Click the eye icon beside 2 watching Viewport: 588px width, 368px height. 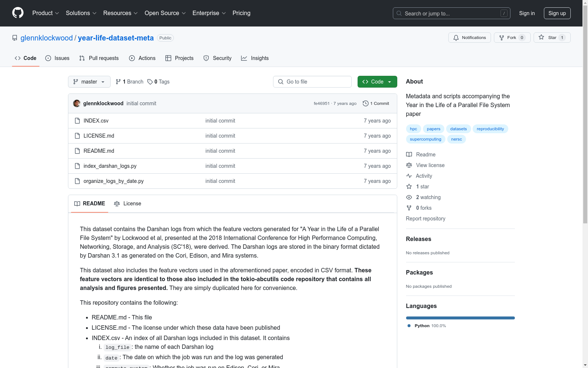pos(409,197)
